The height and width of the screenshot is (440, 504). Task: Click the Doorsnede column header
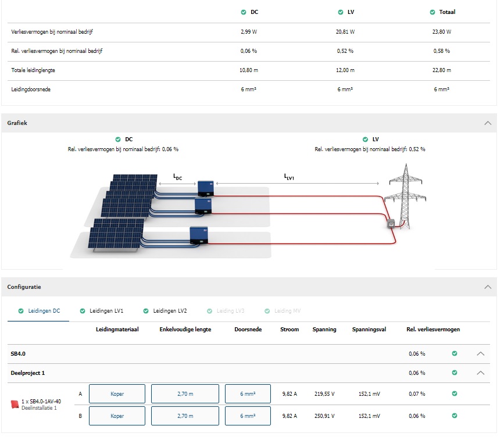pos(248,330)
